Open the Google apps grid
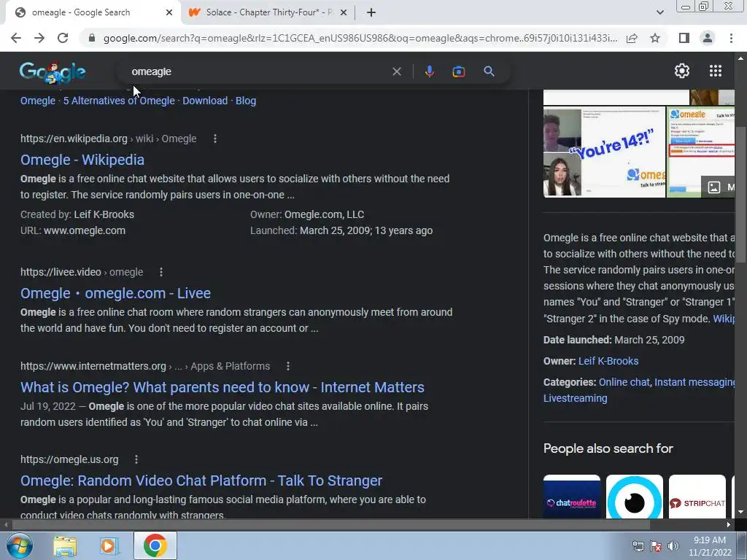The height and width of the screenshot is (560, 747). coord(716,71)
